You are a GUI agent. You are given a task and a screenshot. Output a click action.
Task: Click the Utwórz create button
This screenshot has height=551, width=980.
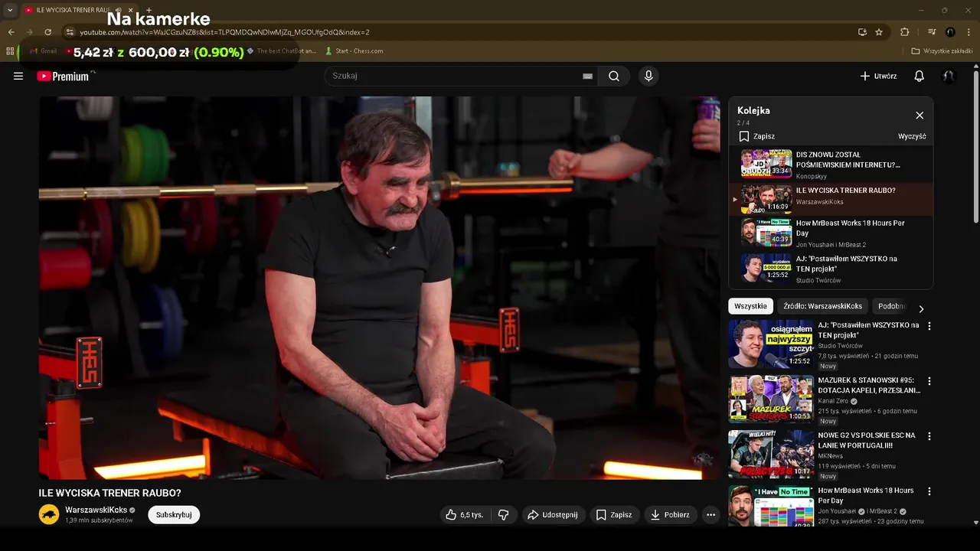tap(878, 76)
